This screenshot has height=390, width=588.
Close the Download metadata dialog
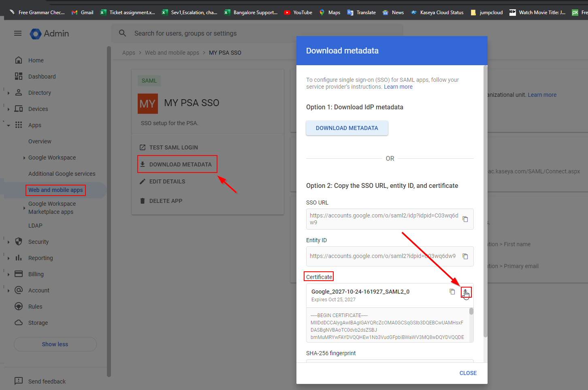tap(468, 373)
